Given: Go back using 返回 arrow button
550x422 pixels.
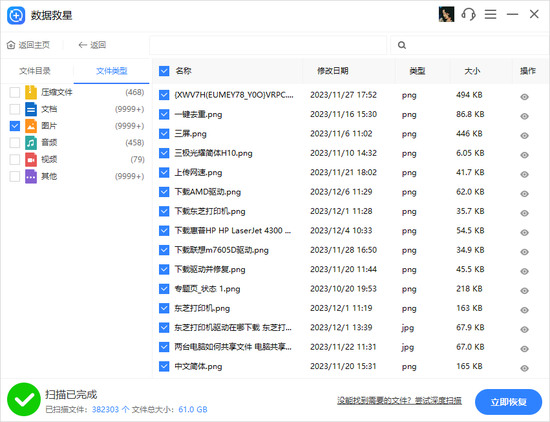Looking at the screenshot, I should click(x=92, y=45).
